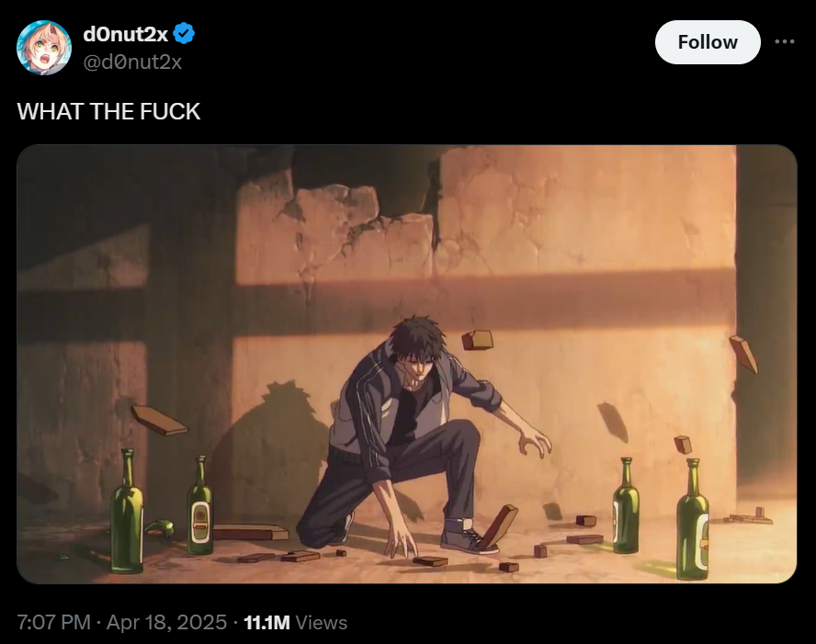Click the blue verified badge
Image resolution: width=816 pixels, height=644 pixels.
[185, 35]
